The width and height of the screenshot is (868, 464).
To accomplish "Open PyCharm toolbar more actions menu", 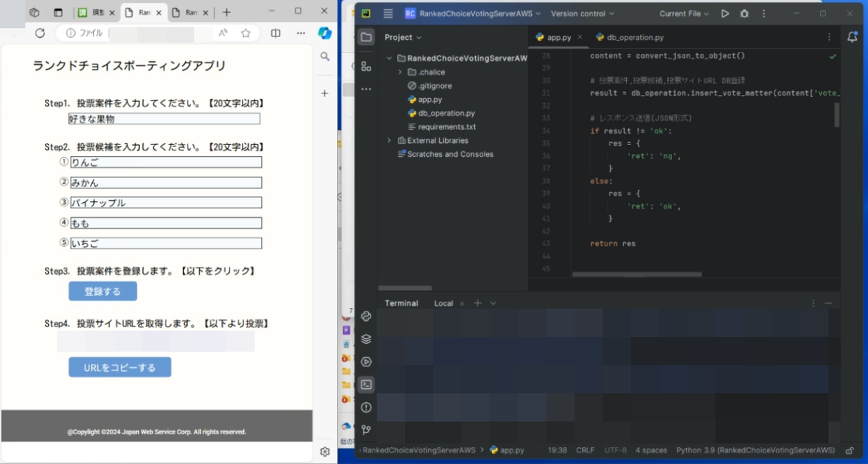I will click(x=764, y=13).
